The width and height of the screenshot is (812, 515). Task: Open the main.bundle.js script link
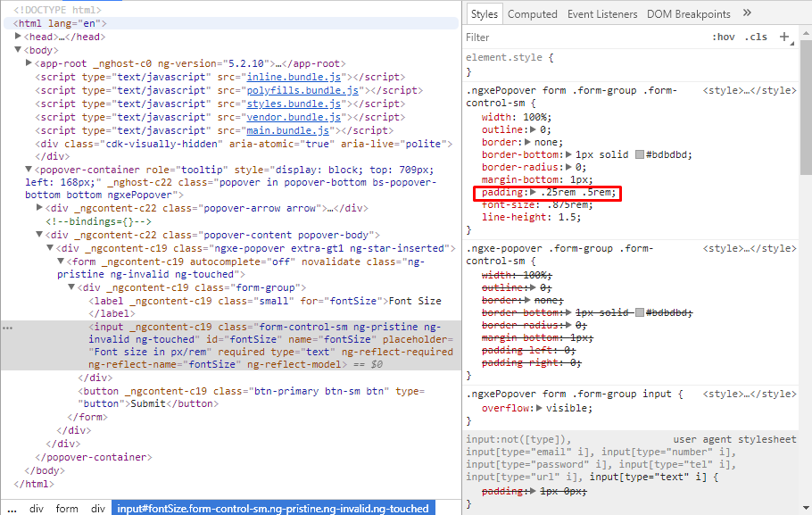[x=288, y=131]
